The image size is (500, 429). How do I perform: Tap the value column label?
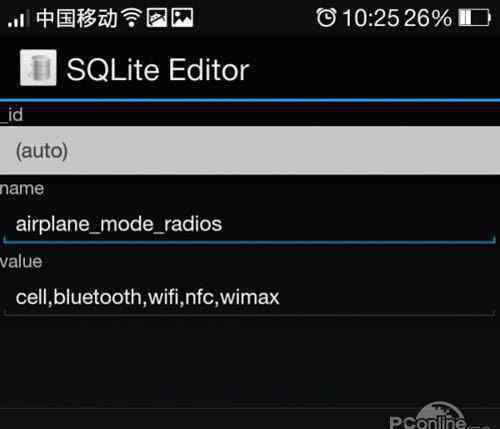(21, 262)
